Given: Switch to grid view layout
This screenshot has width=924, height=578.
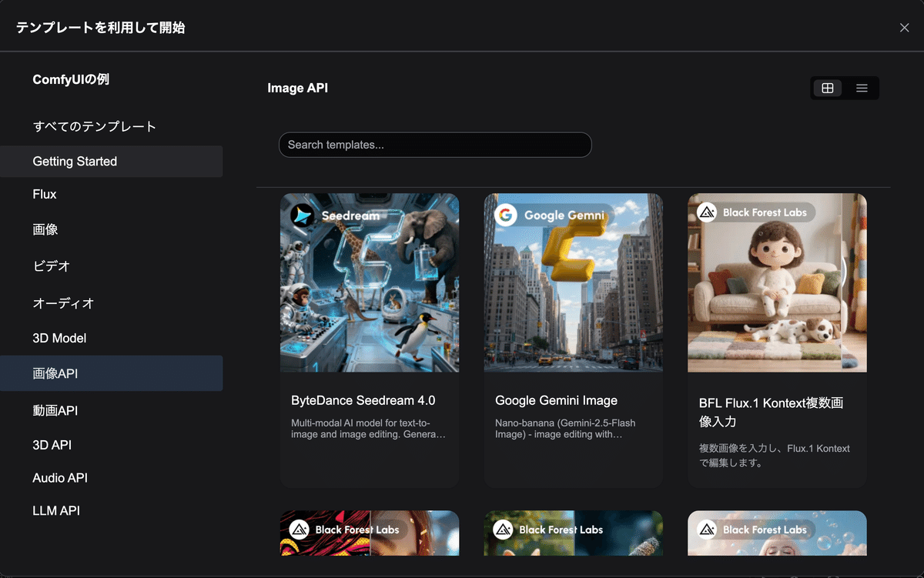Looking at the screenshot, I should pos(828,89).
